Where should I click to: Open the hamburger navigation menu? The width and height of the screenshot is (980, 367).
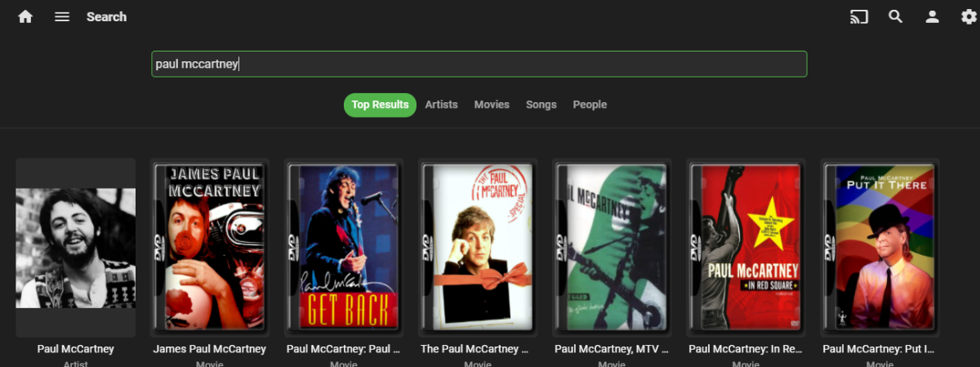(62, 16)
